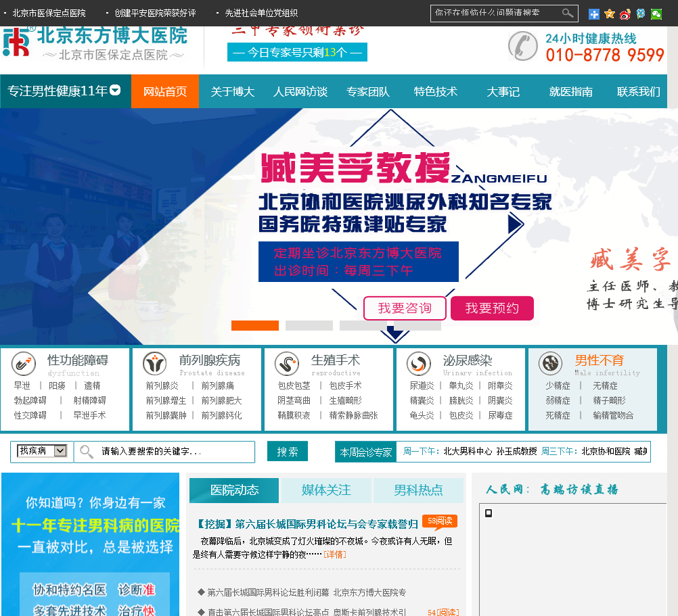Select third banner slide indicator
The width and height of the screenshot is (678, 616).
click(363, 326)
